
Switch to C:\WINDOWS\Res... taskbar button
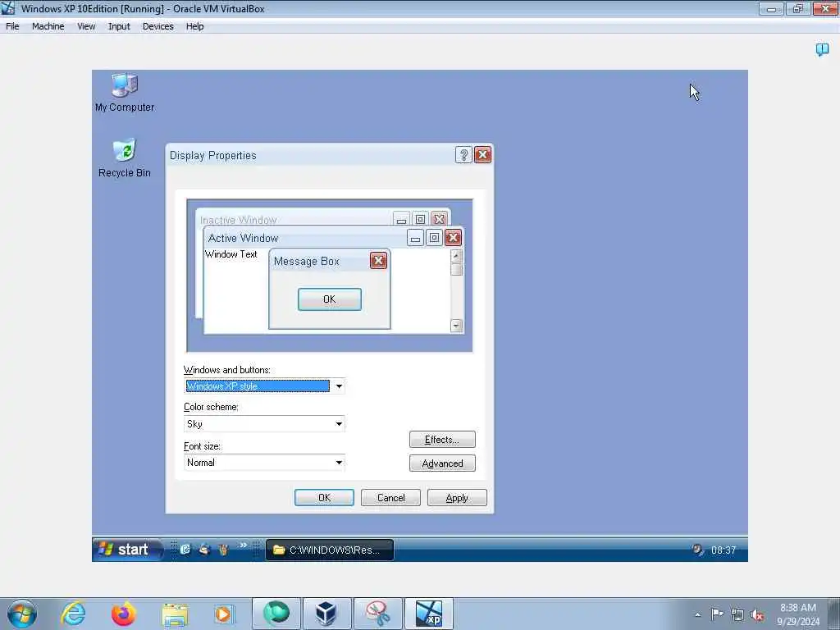point(330,550)
